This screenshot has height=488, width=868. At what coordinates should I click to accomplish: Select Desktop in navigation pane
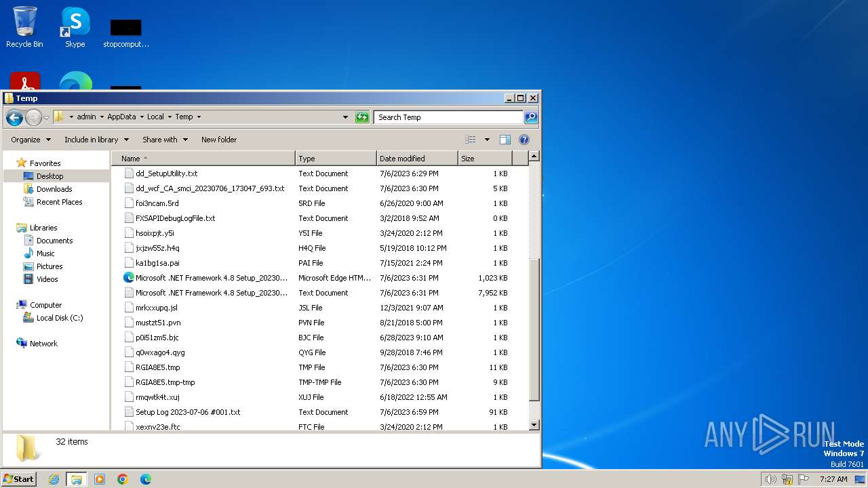point(50,176)
